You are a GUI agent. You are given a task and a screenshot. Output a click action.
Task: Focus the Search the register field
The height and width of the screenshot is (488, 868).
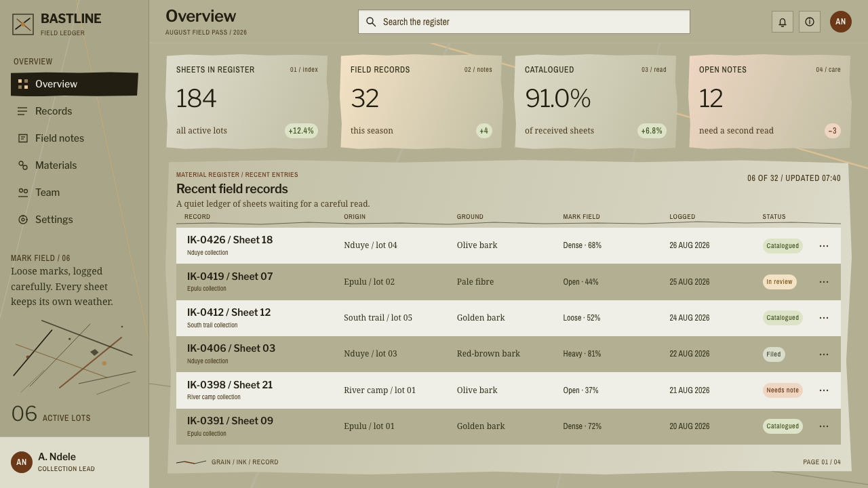point(524,22)
